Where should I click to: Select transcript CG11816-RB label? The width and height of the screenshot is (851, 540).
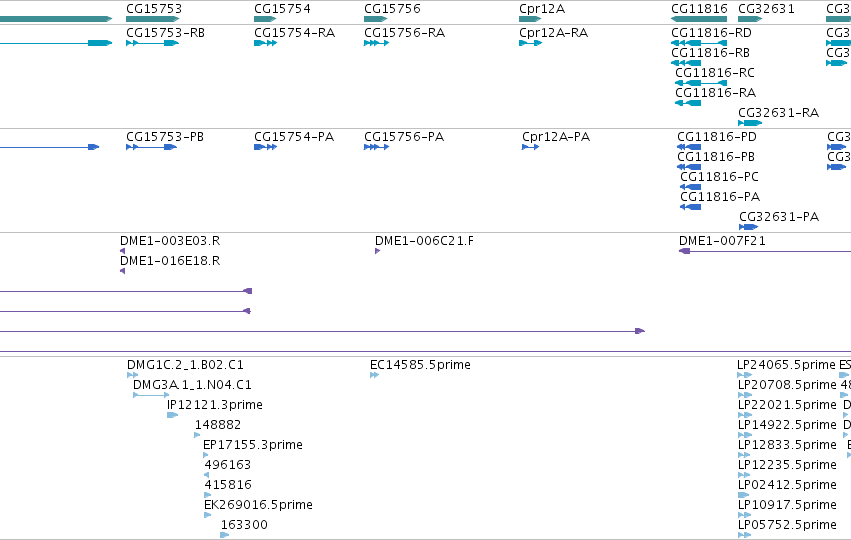(710, 53)
